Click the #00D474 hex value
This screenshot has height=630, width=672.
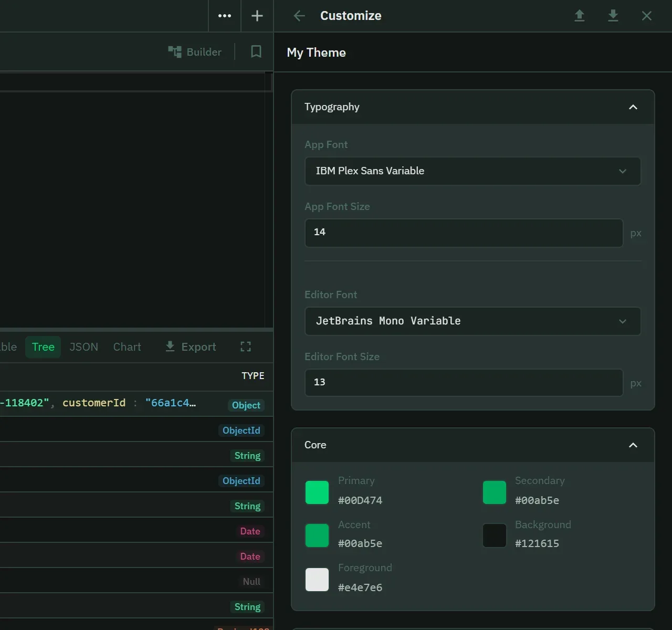360,500
